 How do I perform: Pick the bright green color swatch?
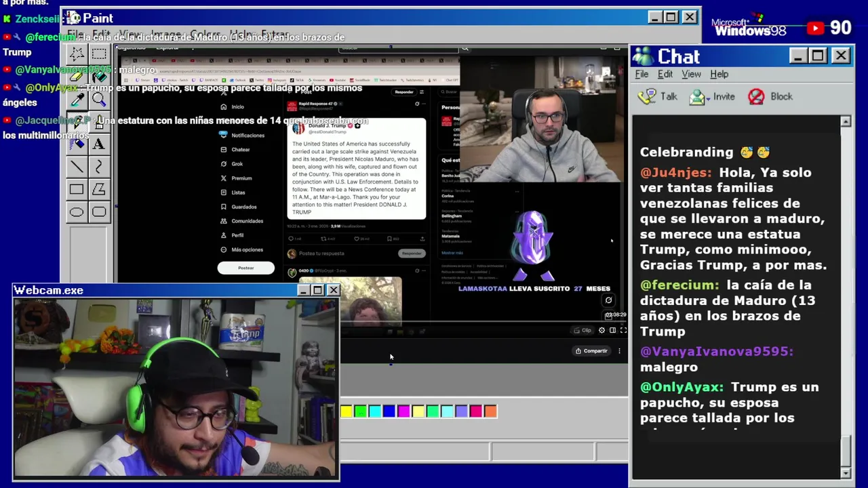pos(361,411)
